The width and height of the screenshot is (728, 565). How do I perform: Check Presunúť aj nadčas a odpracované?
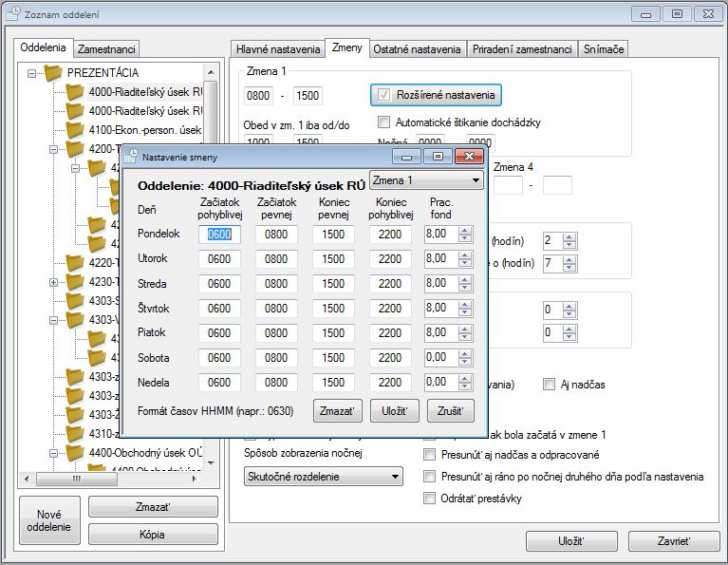click(x=429, y=455)
